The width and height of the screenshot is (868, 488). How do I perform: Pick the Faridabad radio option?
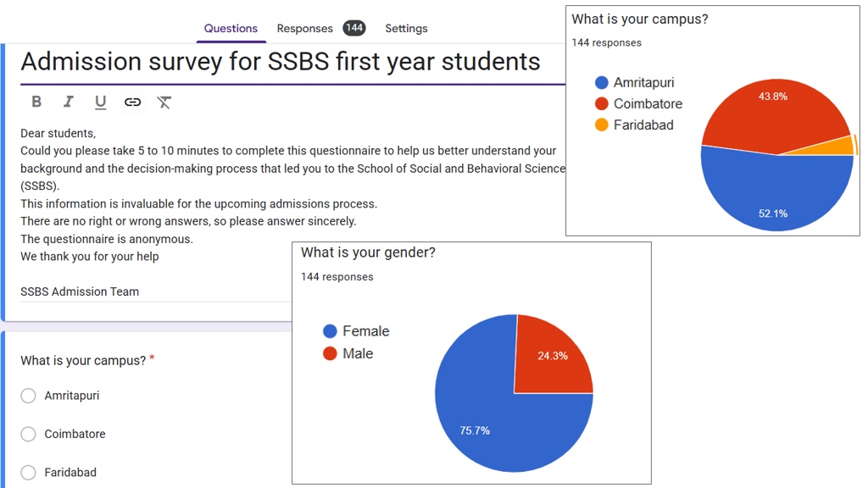coord(29,472)
